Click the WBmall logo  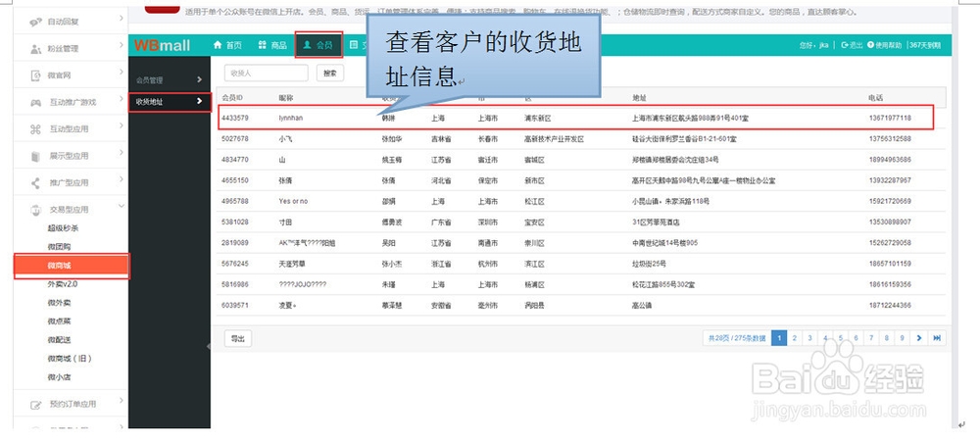[162, 46]
